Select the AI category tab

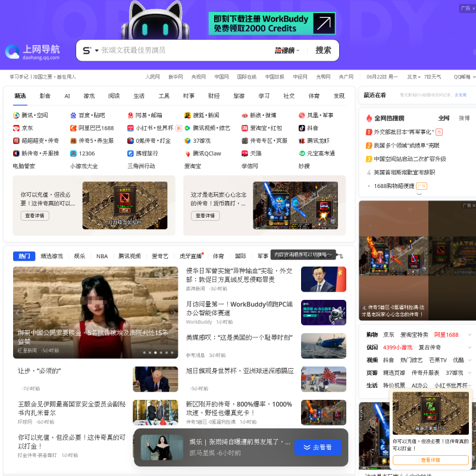67,96
